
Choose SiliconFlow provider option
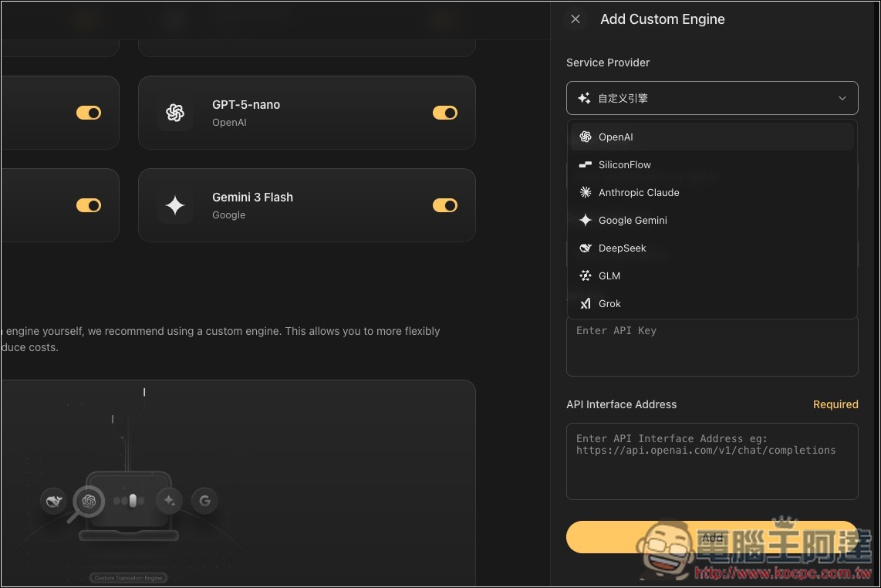[712, 164]
